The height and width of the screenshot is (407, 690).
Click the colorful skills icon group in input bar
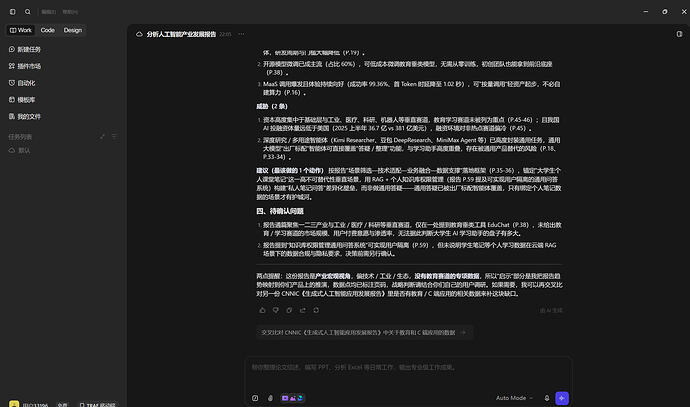coord(293,398)
